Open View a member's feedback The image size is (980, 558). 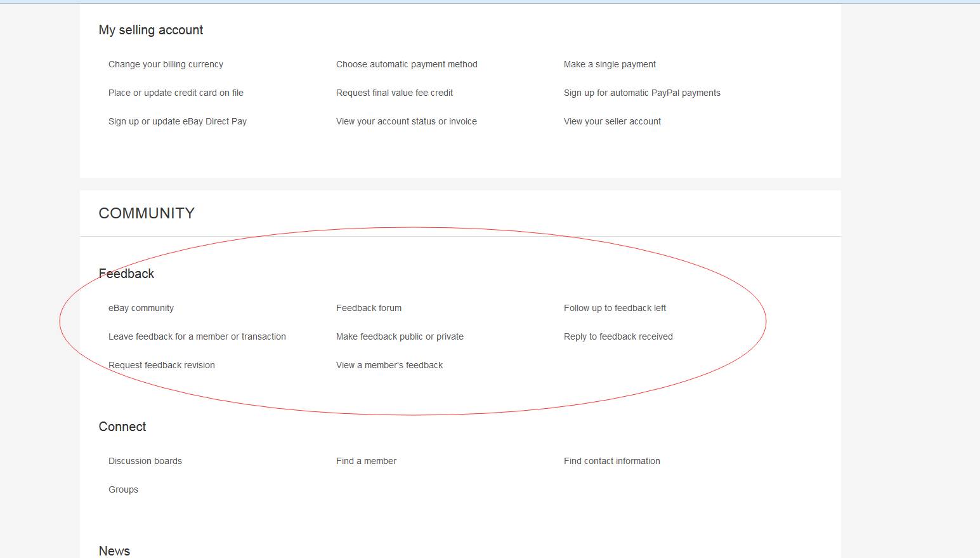click(x=389, y=365)
